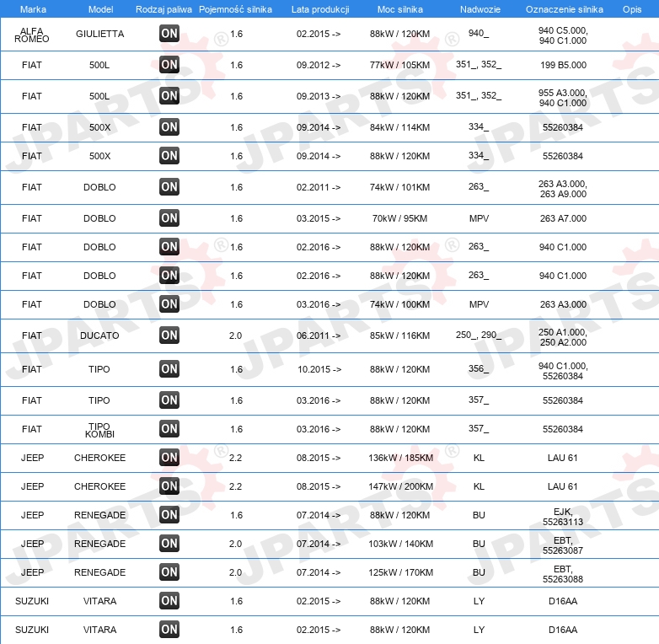Click the Marka column header
The height and width of the screenshot is (644, 659).
pos(33,9)
